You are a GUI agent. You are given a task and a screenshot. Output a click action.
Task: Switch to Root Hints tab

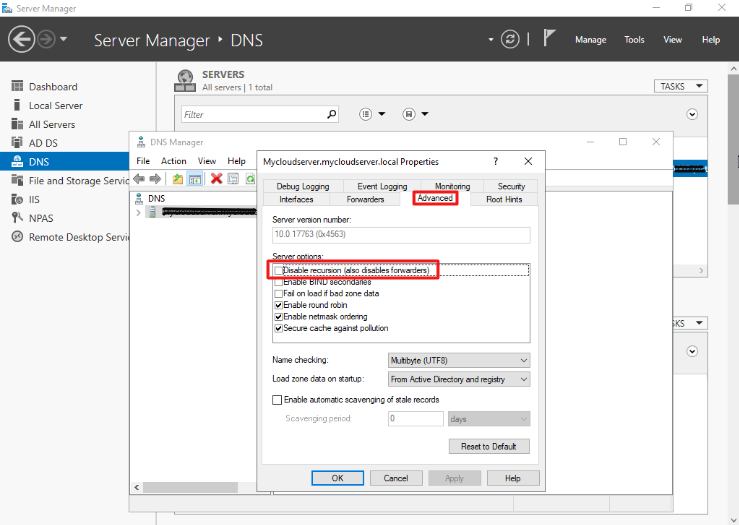pyautogui.click(x=504, y=199)
